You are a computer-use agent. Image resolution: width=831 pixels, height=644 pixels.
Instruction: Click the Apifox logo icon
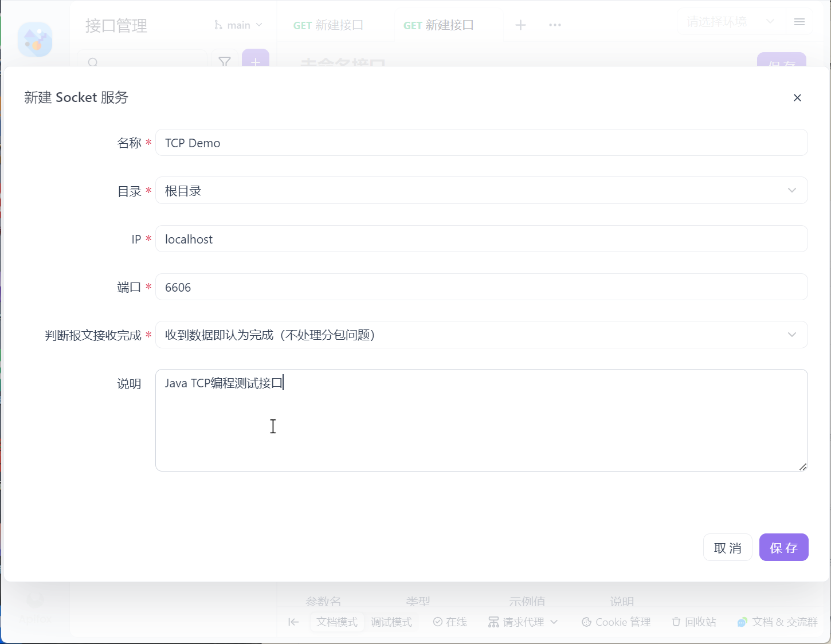coord(35,40)
